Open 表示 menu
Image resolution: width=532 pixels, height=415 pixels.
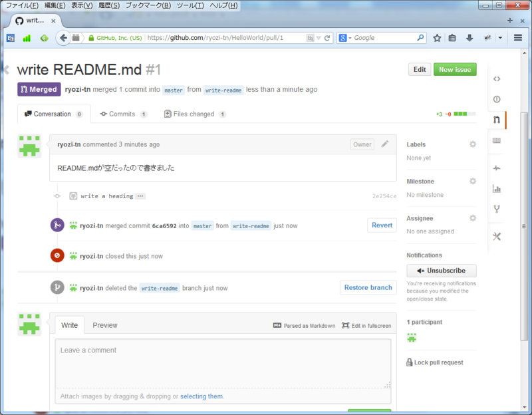(82, 5)
